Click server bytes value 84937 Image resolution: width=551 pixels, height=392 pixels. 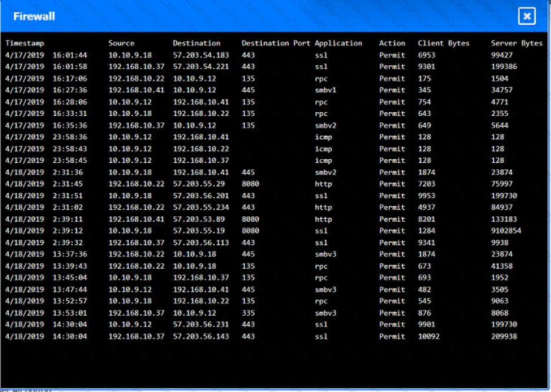(502, 207)
